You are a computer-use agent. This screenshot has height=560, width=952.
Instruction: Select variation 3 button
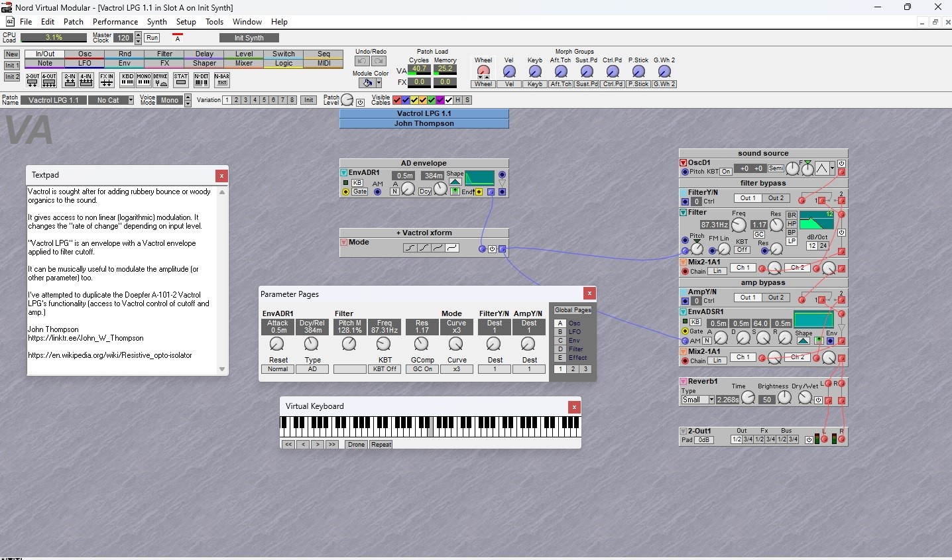point(245,100)
